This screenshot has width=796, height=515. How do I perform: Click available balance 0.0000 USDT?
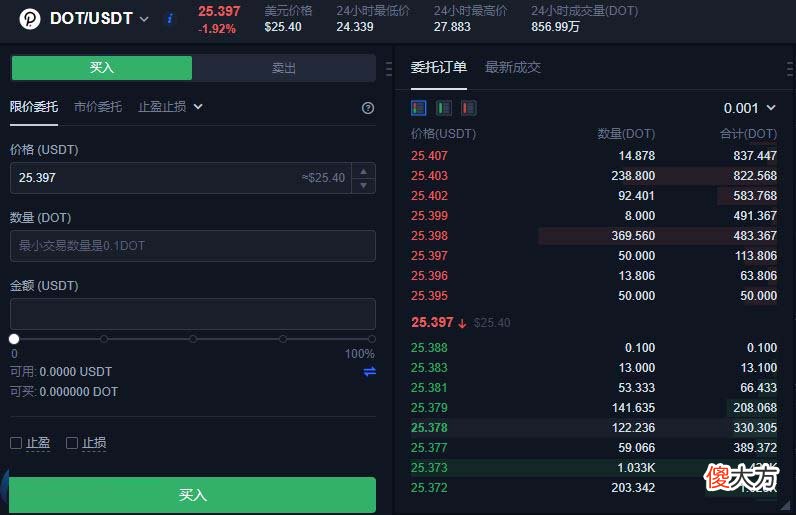pyautogui.click(x=76, y=372)
